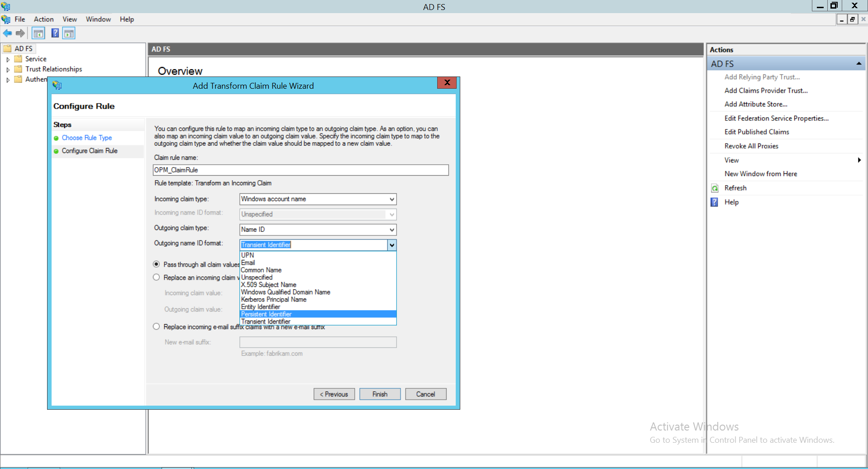Choose Replace an incoming claim value

[x=156, y=277]
